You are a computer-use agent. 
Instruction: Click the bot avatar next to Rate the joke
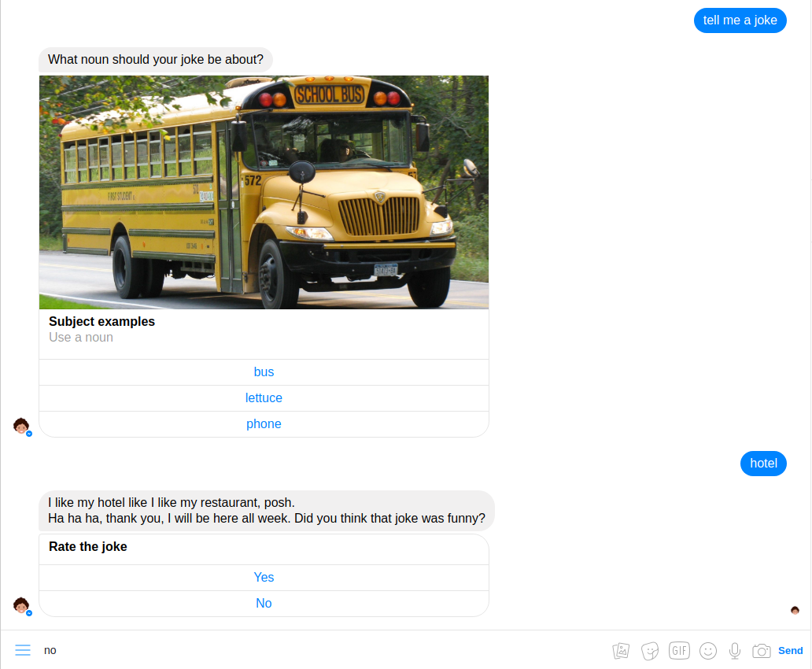22,605
